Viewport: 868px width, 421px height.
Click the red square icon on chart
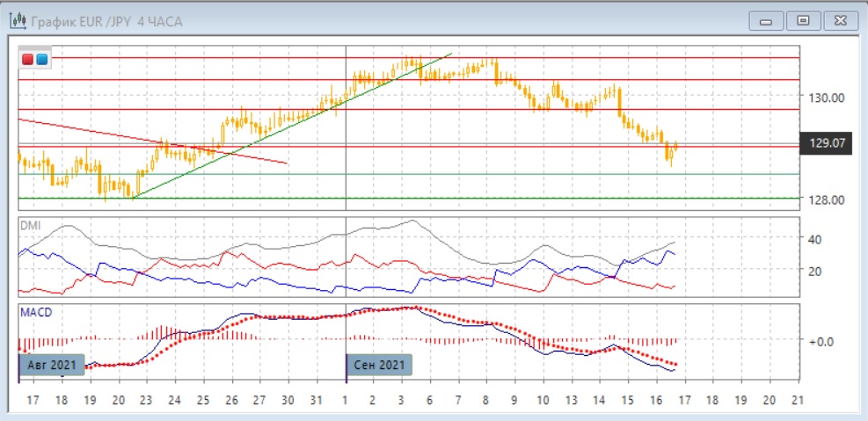28,60
